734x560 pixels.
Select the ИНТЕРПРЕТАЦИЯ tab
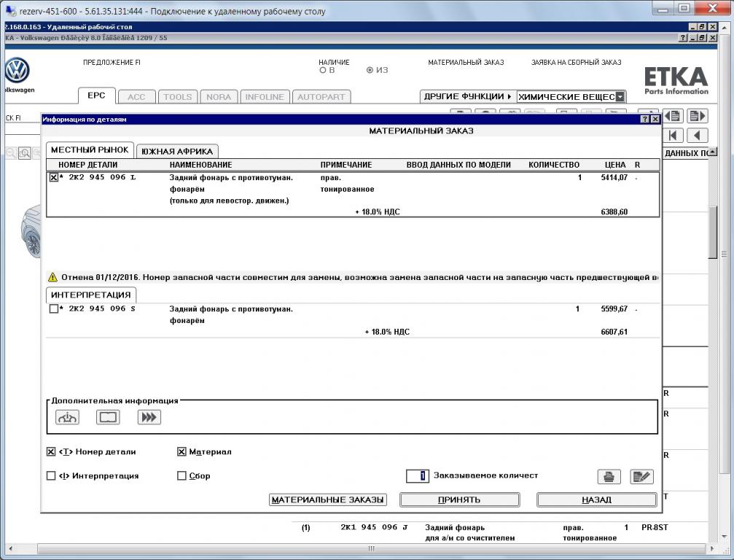click(91, 295)
